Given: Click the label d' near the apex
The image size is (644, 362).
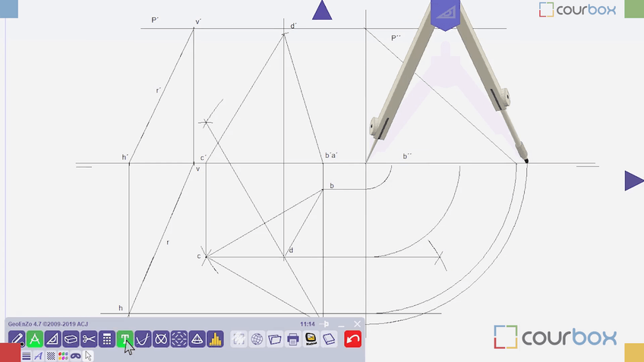Looking at the screenshot, I should (293, 26).
